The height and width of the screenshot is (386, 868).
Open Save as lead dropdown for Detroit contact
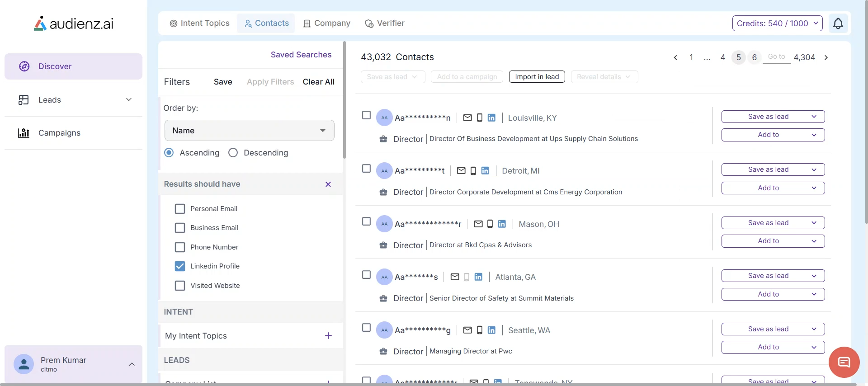pyautogui.click(x=773, y=169)
